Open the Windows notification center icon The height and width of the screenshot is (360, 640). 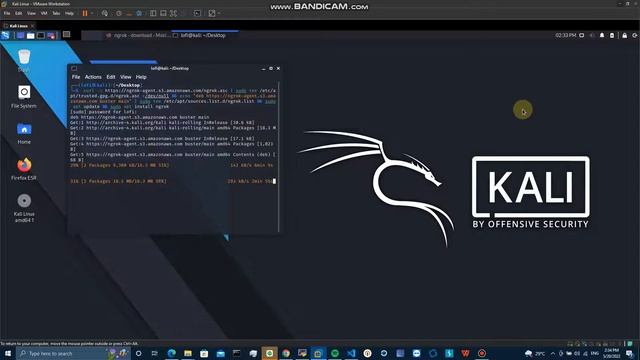(630, 353)
